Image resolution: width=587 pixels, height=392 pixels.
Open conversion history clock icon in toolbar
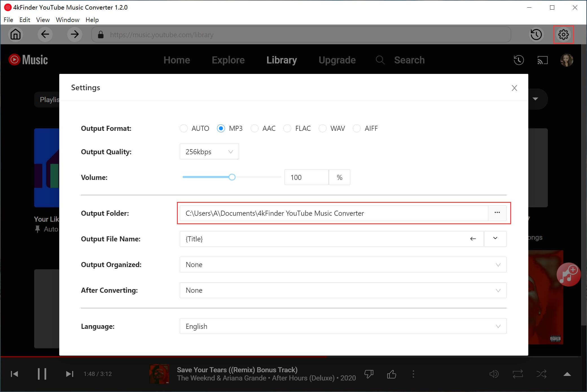(536, 34)
